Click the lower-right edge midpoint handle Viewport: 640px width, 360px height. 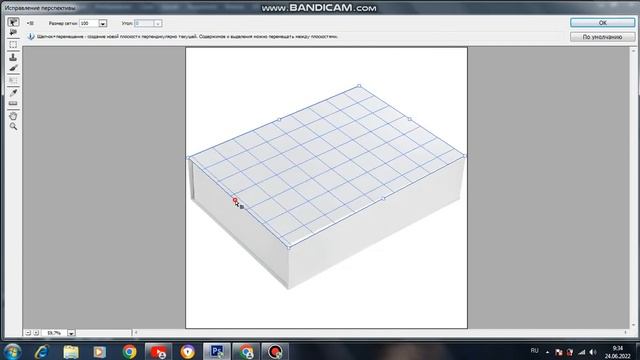coord(383,198)
